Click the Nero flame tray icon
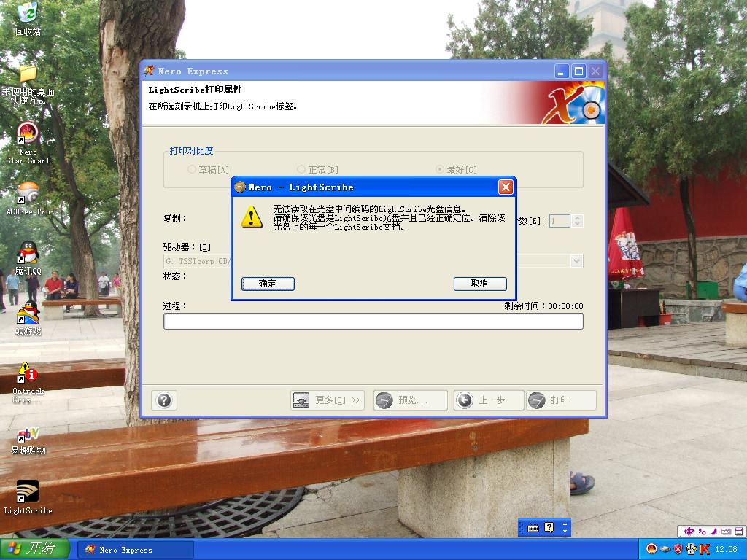The height and width of the screenshot is (560, 747). click(x=651, y=549)
